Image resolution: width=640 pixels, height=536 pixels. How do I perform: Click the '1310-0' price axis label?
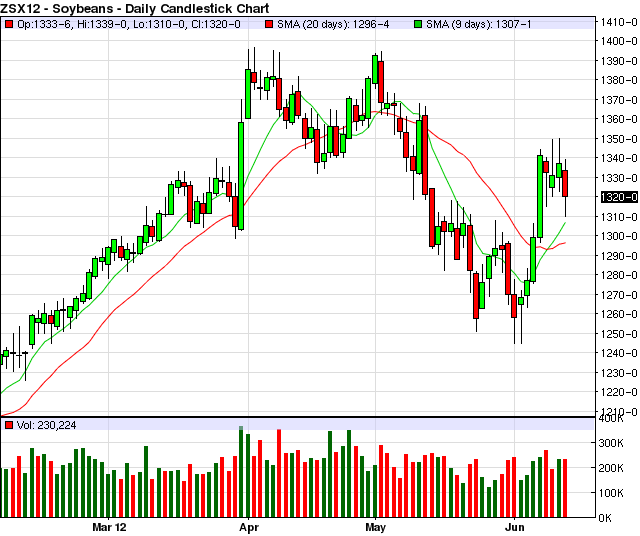[619, 217]
